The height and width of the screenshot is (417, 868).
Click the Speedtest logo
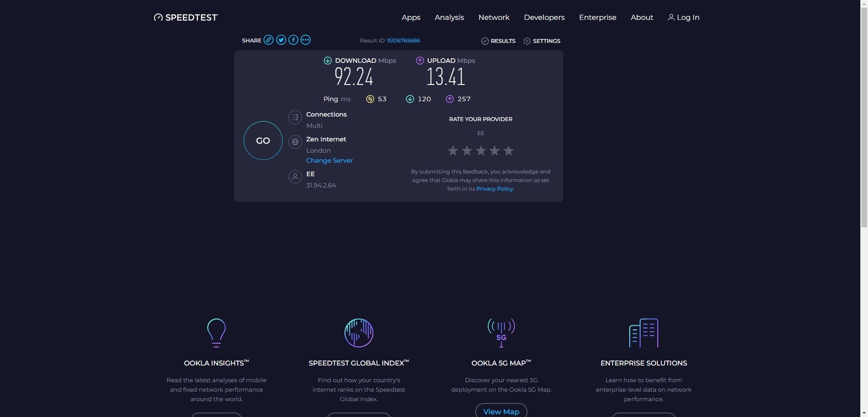click(185, 17)
